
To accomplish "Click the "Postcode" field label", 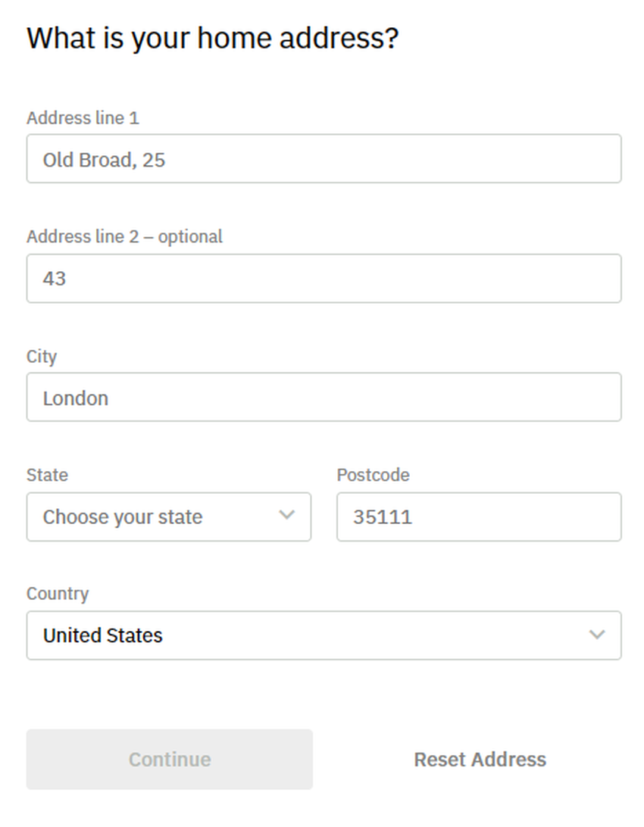I will [373, 475].
